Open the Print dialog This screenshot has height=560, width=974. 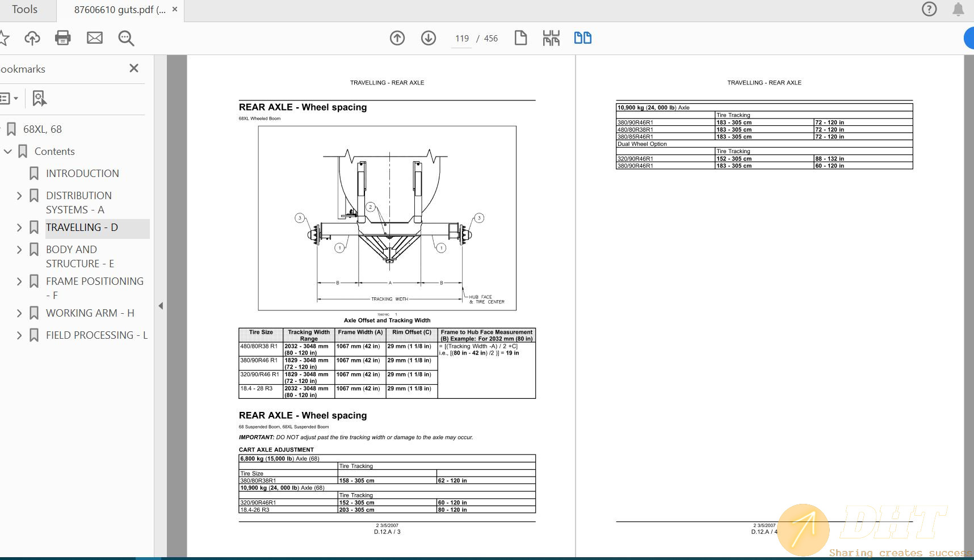pyautogui.click(x=62, y=37)
